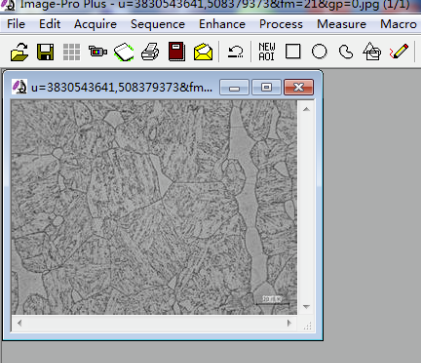Click the image window microscope icon
The image size is (421, 363).
[x=19, y=87]
